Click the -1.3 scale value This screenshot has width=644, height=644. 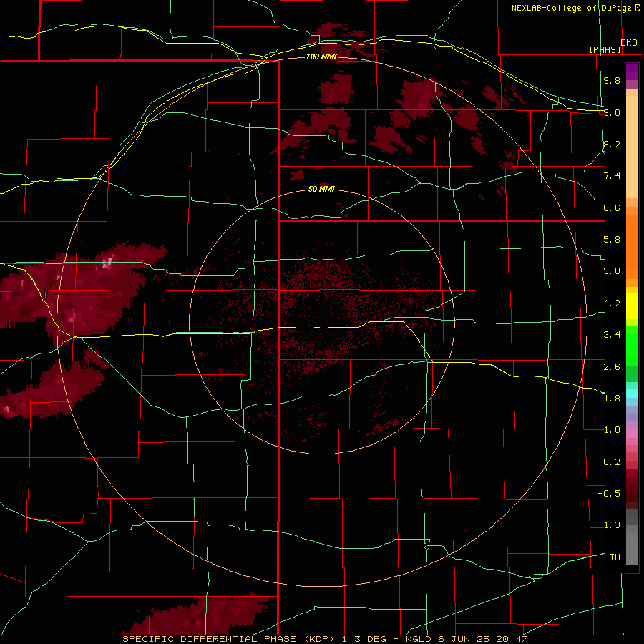click(609, 525)
